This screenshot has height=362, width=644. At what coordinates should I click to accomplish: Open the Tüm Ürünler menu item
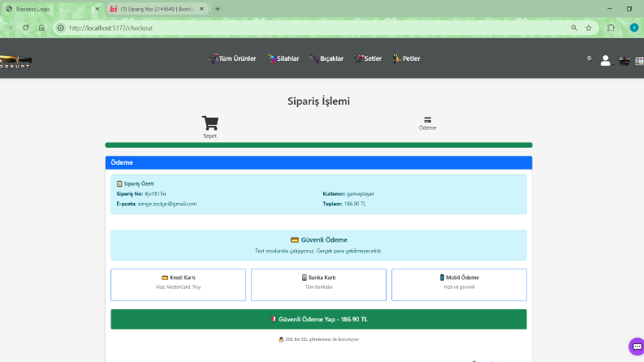pos(232,58)
